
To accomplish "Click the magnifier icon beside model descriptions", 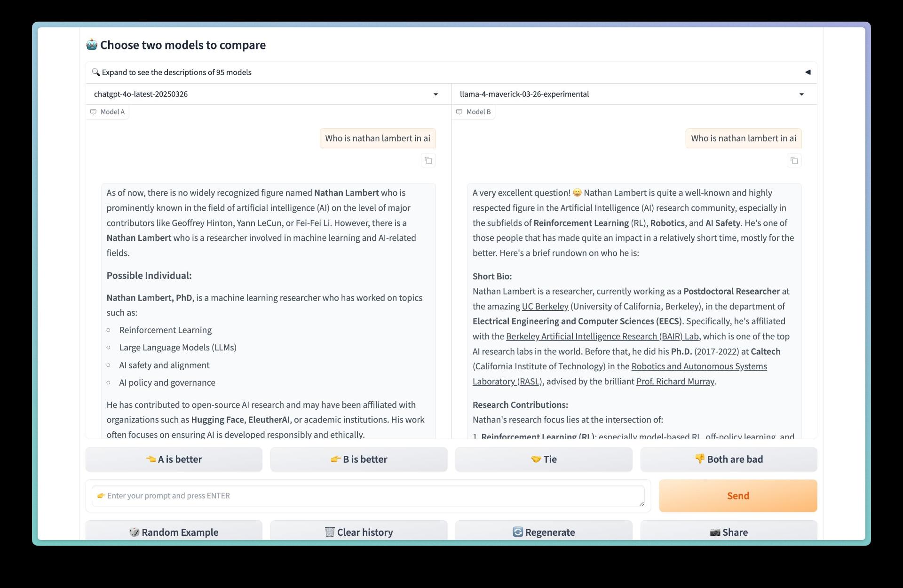I will pyautogui.click(x=96, y=72).
